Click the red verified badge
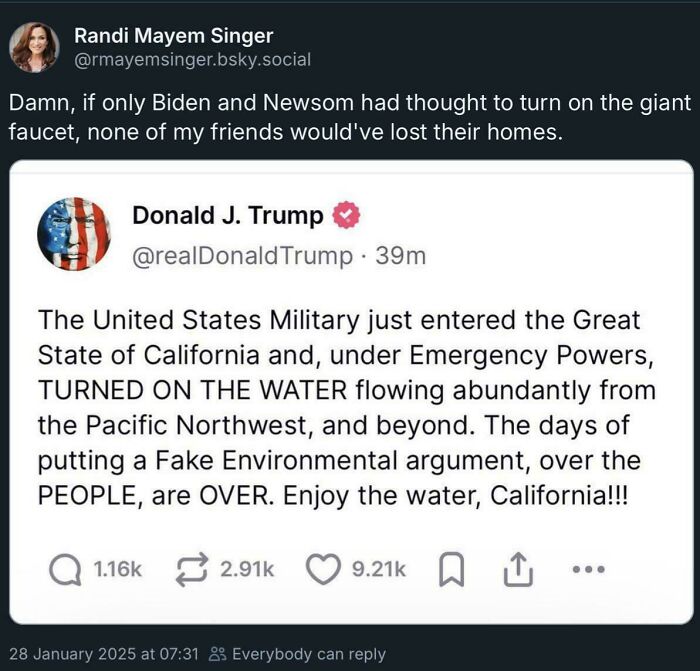 [x=347, y=216]
